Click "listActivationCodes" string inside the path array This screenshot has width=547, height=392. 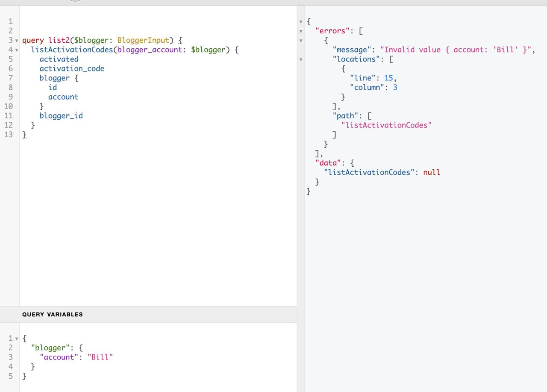387,125
